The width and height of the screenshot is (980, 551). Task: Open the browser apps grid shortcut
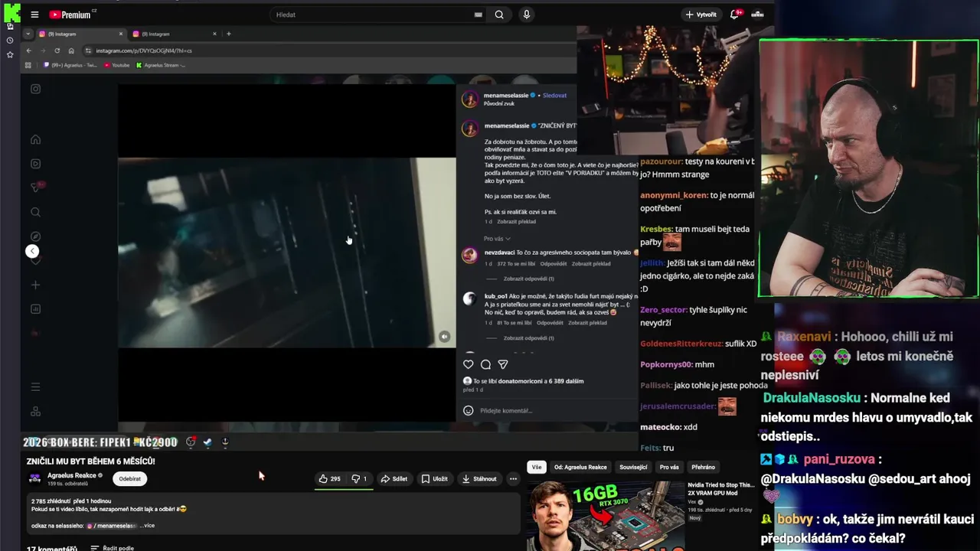pos(28,65)
